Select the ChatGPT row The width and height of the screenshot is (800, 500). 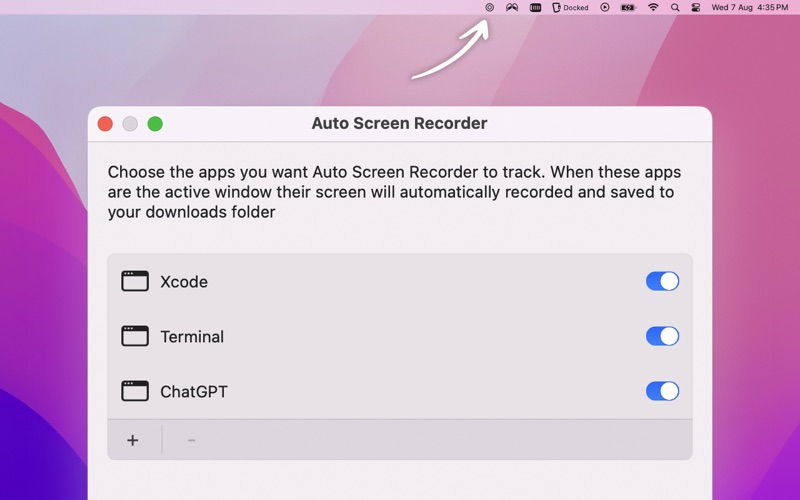coord(400,391)
